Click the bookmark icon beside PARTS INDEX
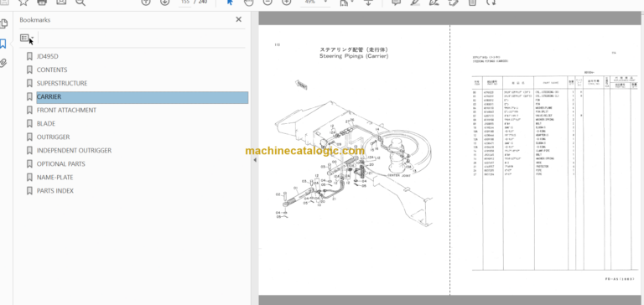644x305 pixels. click(29, 191)
